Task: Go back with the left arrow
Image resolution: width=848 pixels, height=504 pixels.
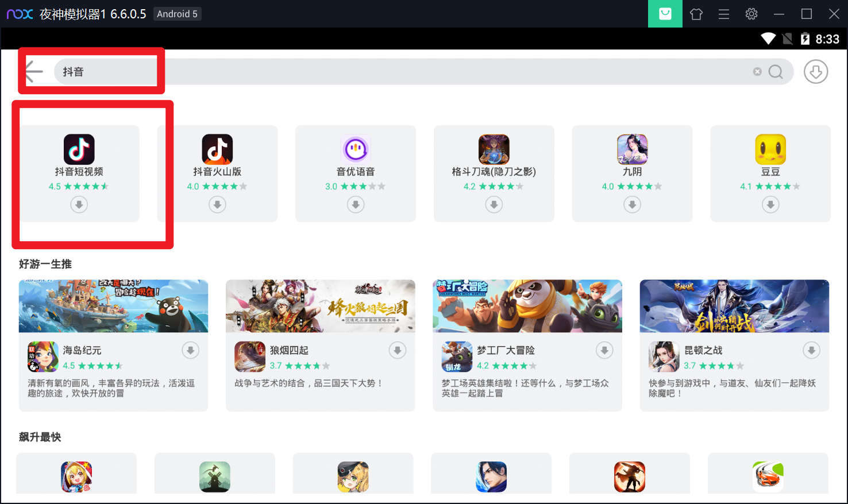Action: tap(34, 72)
